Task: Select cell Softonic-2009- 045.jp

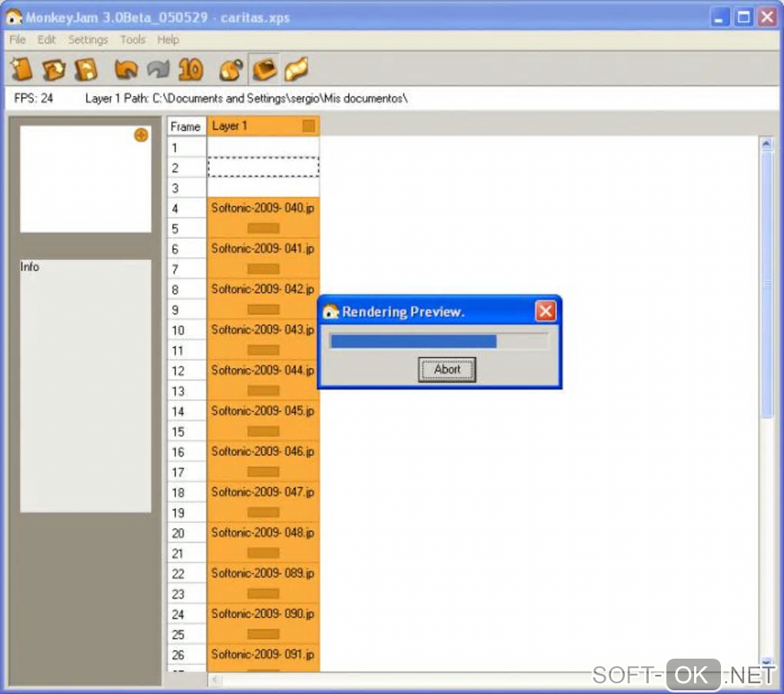Action: pyautogui.click(x=263, y=410)
